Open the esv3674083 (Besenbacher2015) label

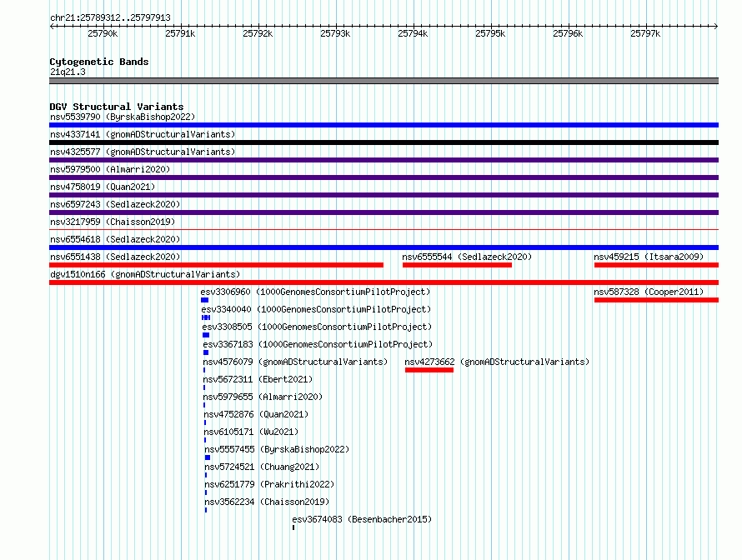(362, 519)
